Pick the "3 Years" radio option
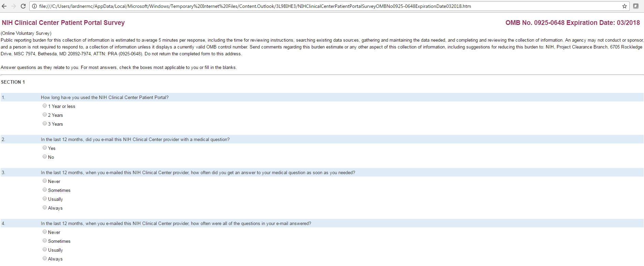The width and height of the screenshot is (644, 266). [45, 124]
